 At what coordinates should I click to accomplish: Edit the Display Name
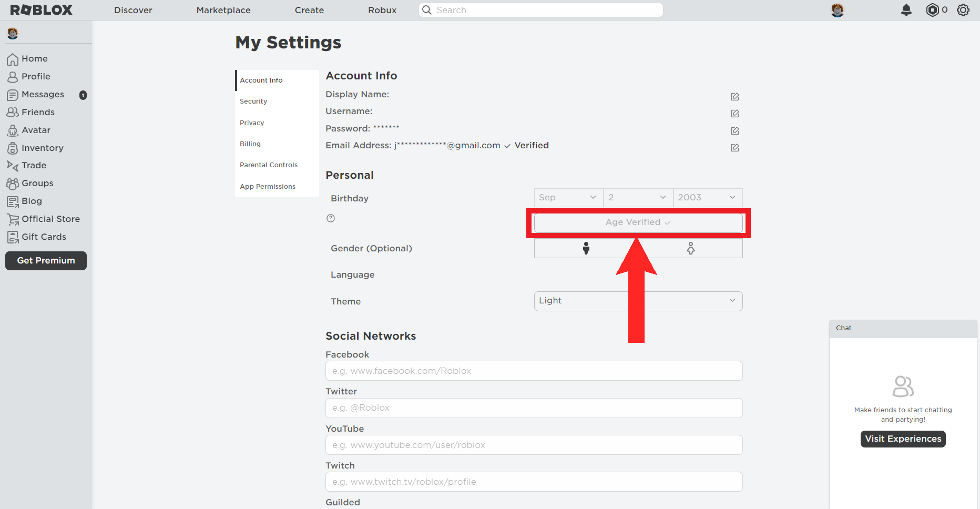[x=735, y=97]
